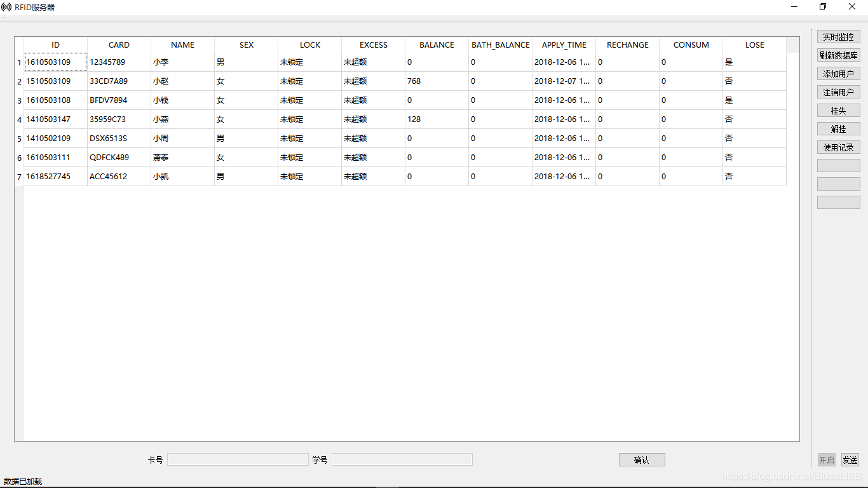Select ID cell 1410503147
Image resolution: width=868 pixels, height=488 pixels.
click(56, 119)
